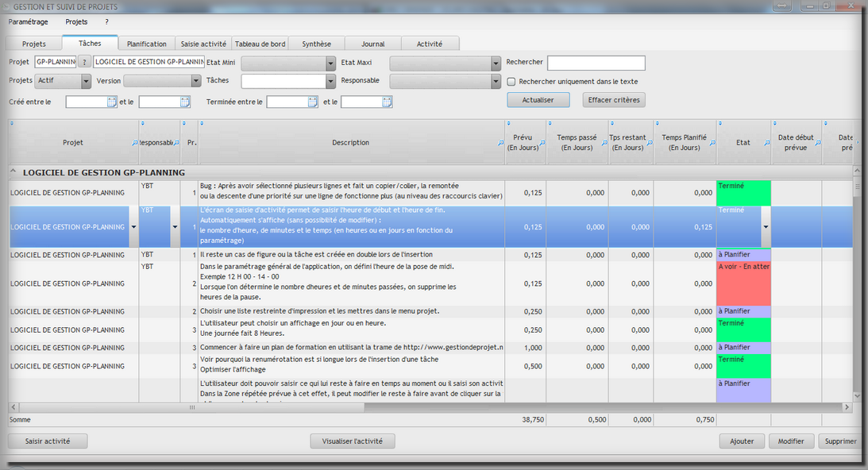Collapse the LOGICIEL DE GESTION GP-PLANNING group
The height and width of the screenshot is (470, 868).
click(x=14, y=172)
